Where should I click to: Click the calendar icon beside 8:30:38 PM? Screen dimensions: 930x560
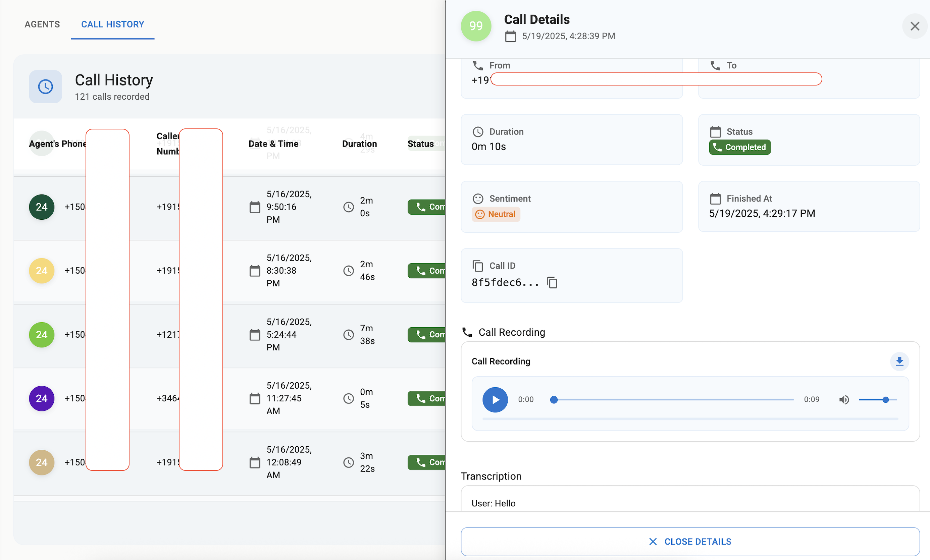click(255, 271)
